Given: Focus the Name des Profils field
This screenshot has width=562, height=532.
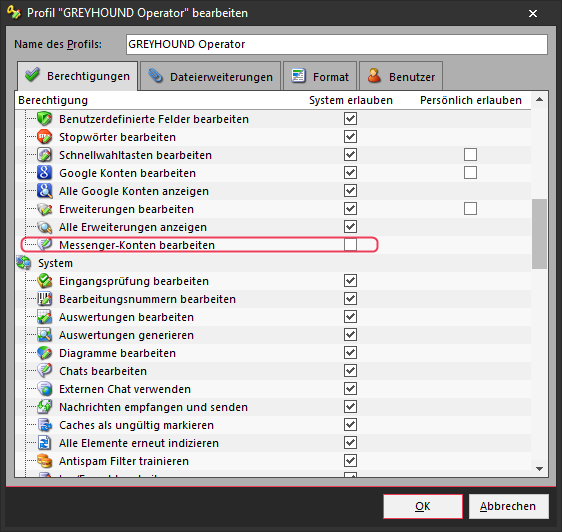Looking at the screenshot, I should [337, 44].
